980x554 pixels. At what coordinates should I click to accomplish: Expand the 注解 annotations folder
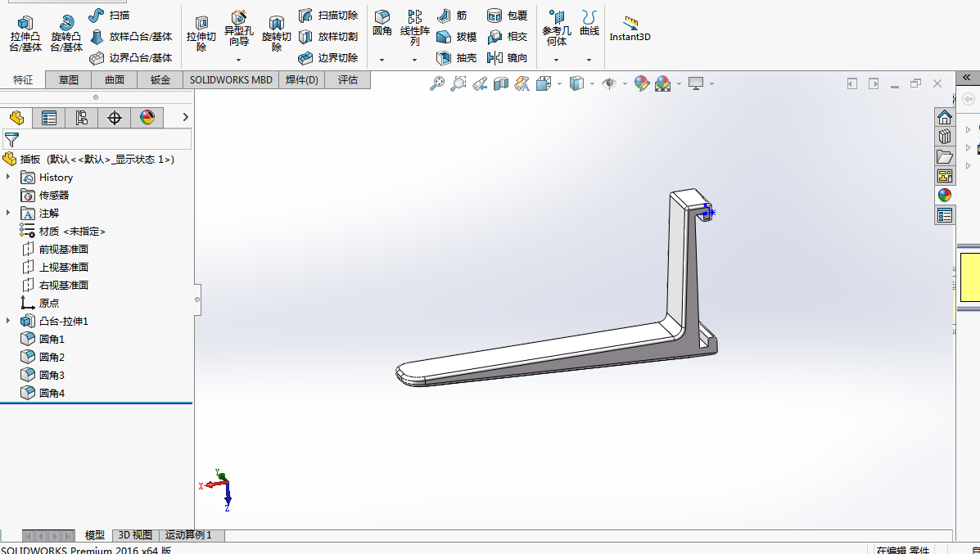8,213
